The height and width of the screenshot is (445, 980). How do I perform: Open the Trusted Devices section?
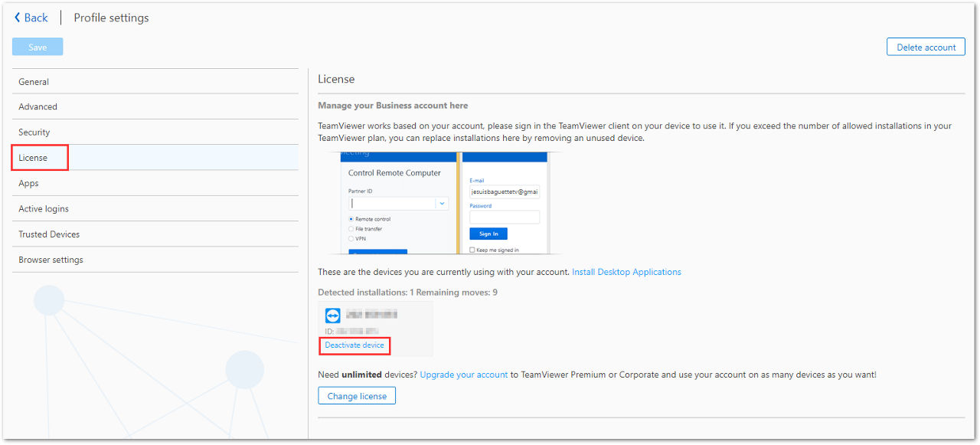(155, 234)
